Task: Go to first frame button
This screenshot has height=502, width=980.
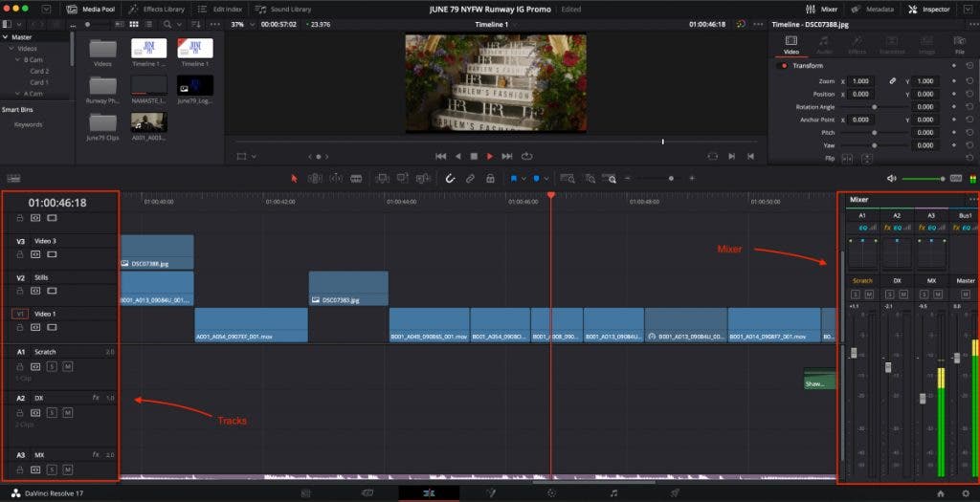Action: coord(440,157)
